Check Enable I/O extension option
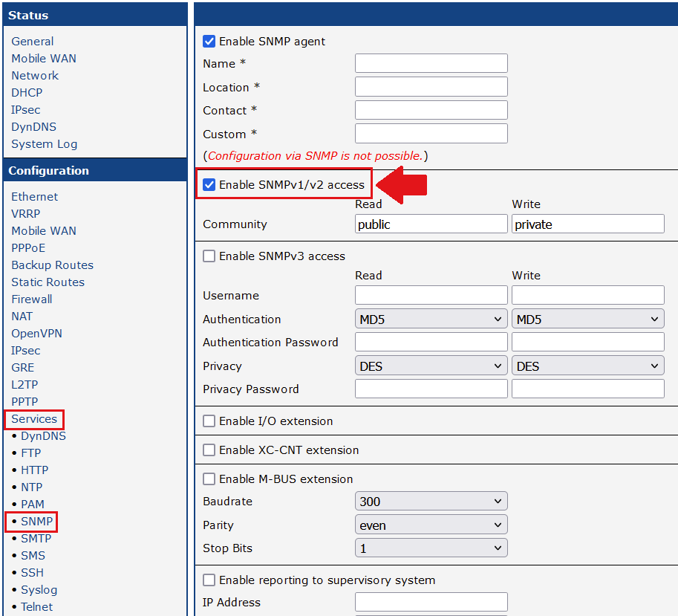This screenshot has height=616, width=678. (x=209, y=421)
